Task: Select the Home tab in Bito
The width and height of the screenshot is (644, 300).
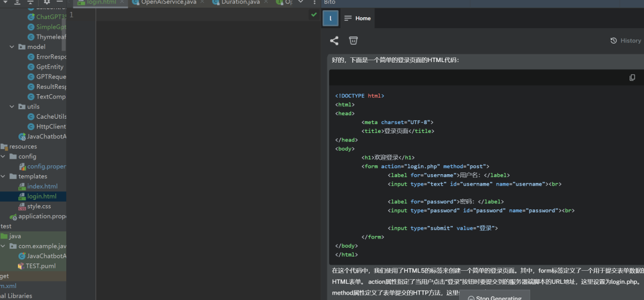Action: 358,18
